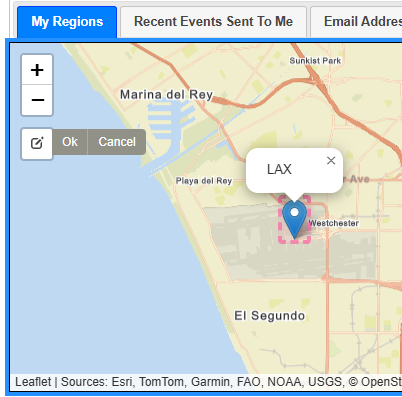Click the Sunkist Park map label
The image size is (402, 397).
[315, 61]
